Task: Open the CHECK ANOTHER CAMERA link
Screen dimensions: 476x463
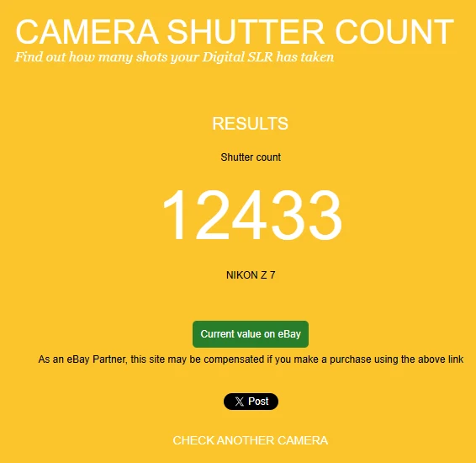Action: click(x=251, y=440)
